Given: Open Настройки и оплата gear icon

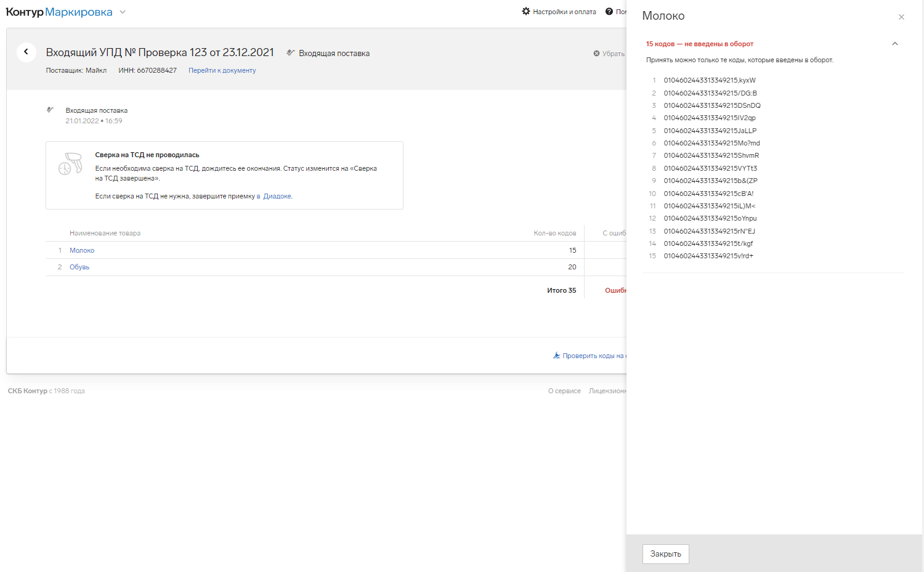Looking at the screenshot, I should click(x=526, y=12).
